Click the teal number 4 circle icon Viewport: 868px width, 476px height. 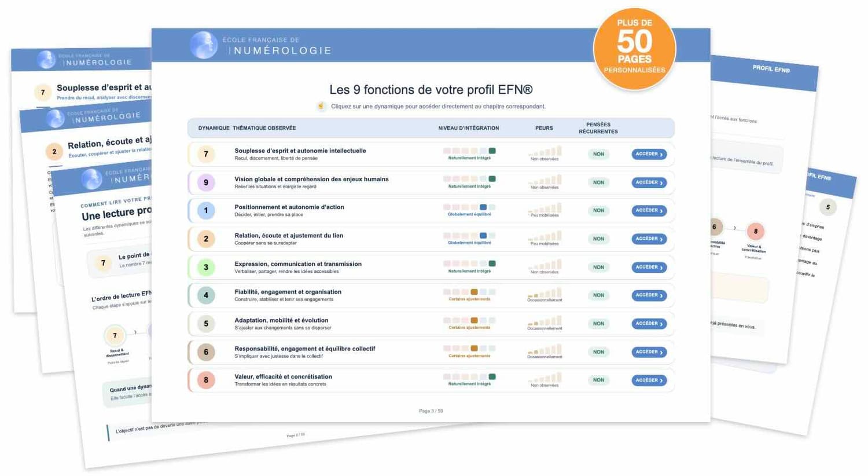click(x=206, y=295)
